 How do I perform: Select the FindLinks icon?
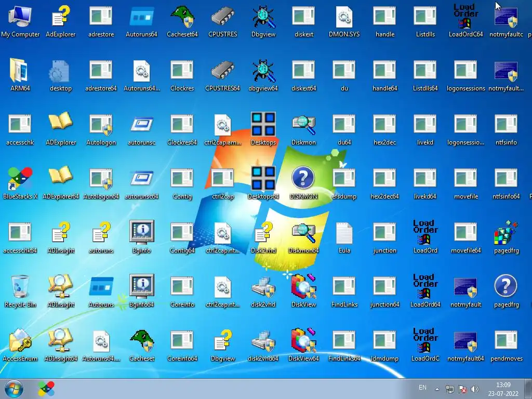coord(344,291)
